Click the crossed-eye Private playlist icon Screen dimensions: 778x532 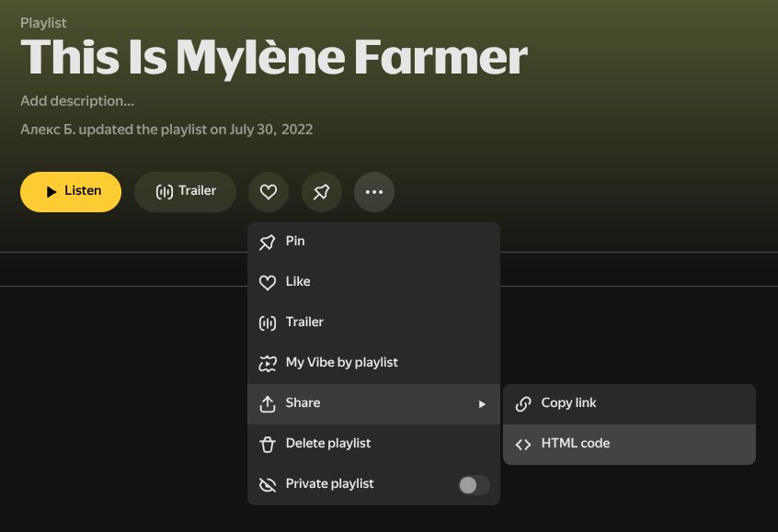click(x=268, y=484)
